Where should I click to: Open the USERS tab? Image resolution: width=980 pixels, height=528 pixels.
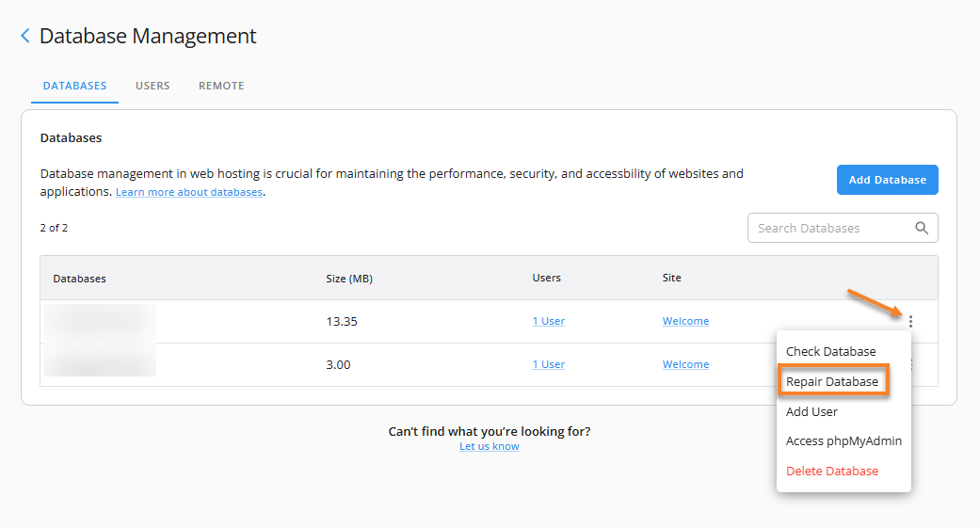pyautogui.click(x=153, y=86)
